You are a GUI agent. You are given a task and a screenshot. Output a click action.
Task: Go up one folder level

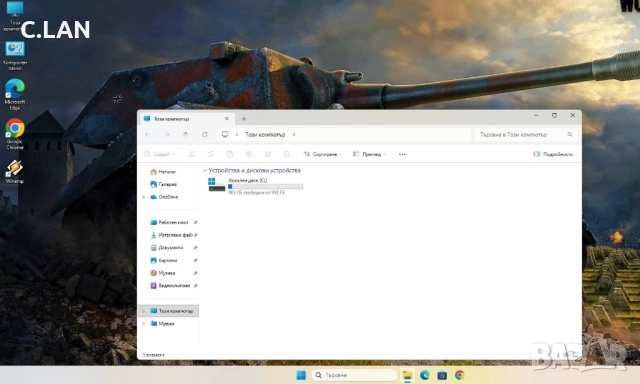(x=186, y=135)
